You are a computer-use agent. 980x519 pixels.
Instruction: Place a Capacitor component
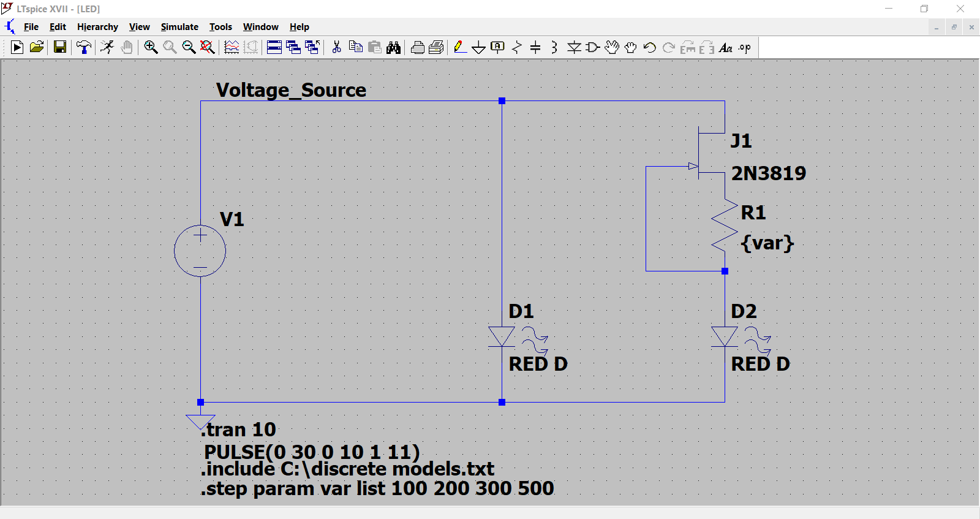(x=535, y=47)
